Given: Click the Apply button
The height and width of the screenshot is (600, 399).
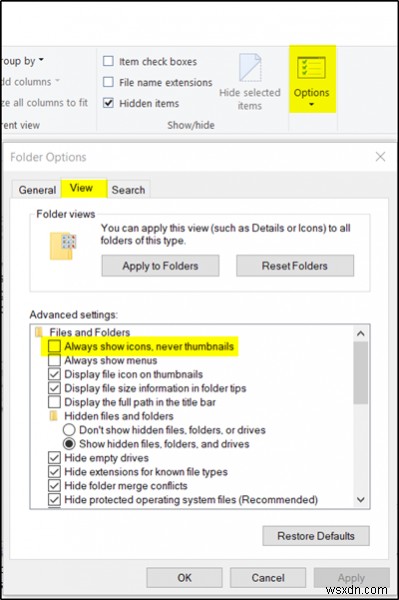Looking at the screenshot, I should click(x=352, y=577).
